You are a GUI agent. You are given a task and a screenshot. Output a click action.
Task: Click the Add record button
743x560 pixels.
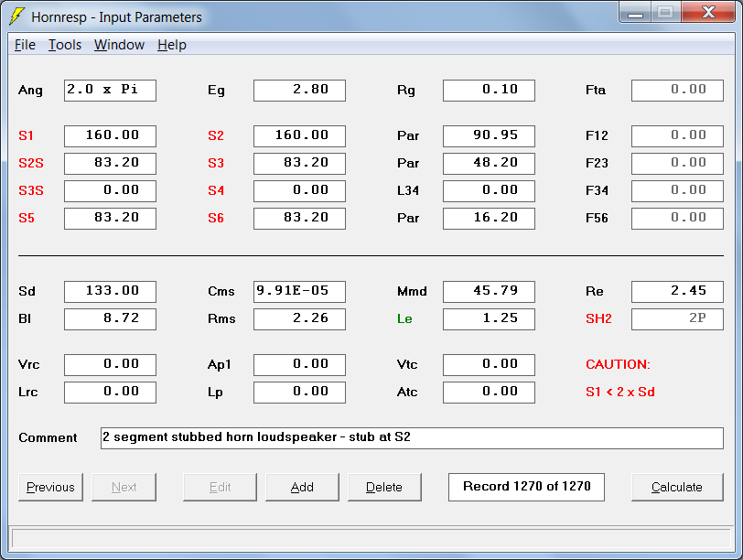[302, 487]
